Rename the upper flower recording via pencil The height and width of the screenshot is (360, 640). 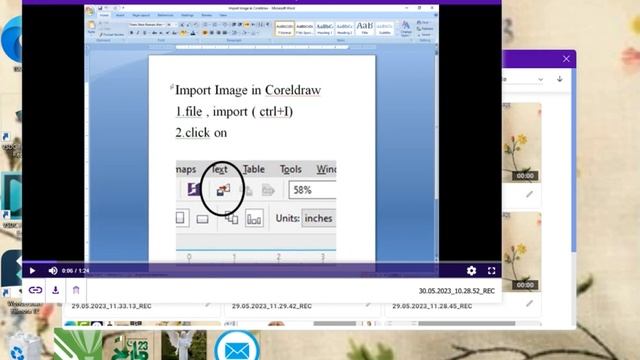(x=529, y=194)
